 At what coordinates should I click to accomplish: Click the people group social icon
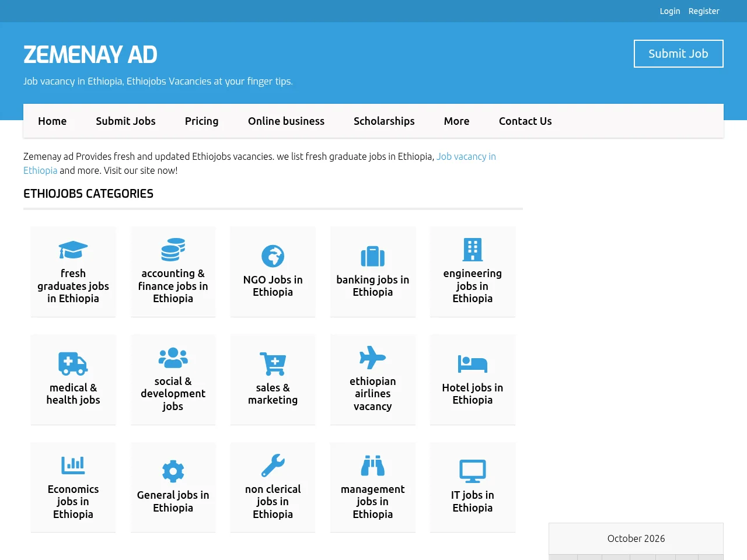173,358
